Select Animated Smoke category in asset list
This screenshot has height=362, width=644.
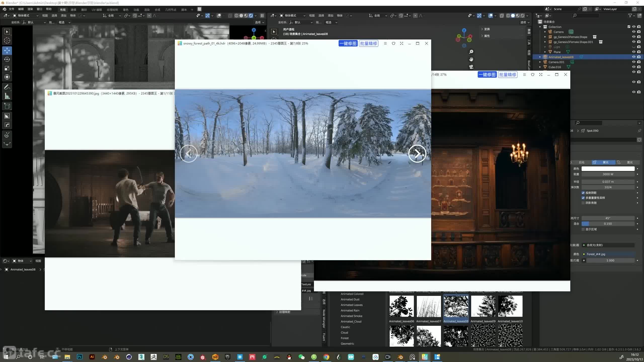coord(351,316)
